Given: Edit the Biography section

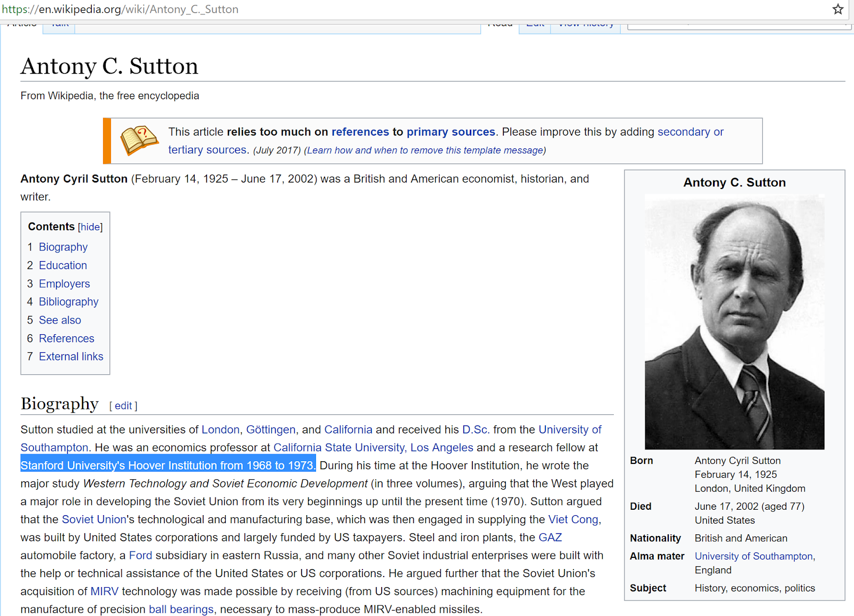Looking at the screenshot, I should pyautogui.click(x=123, y=406).
